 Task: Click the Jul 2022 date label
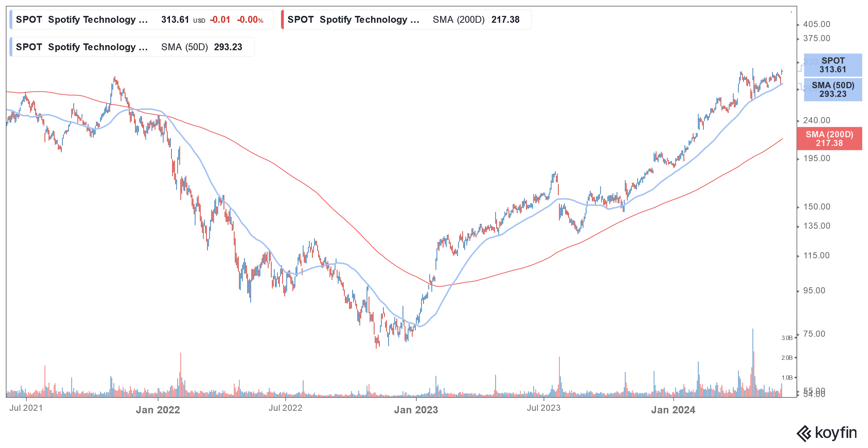click(285, 408)
